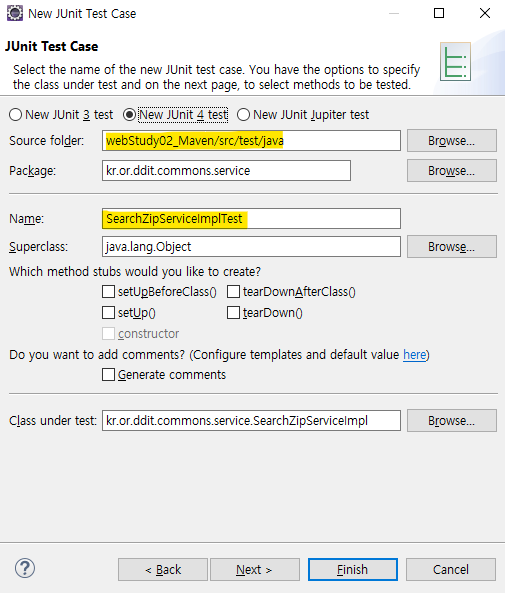Browse for the Package
This screenshot has height=593, width=505.
click(452, 171)
